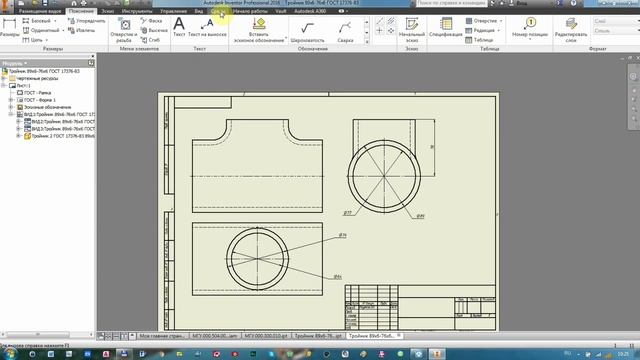640x360 pixels.
Task: Select the Высечка punch note tool
Action: [154, 30]
